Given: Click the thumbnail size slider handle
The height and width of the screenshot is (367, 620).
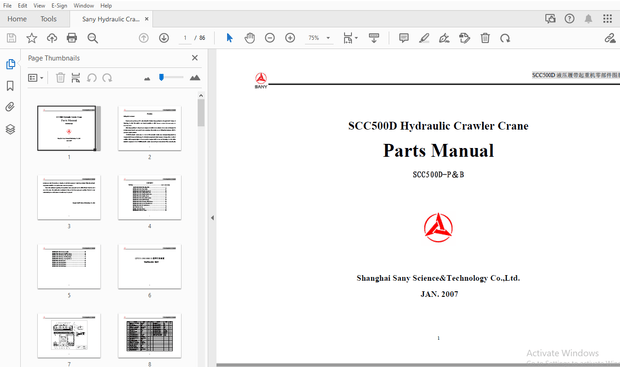Looking at the screenshot, I should point(161,77).
